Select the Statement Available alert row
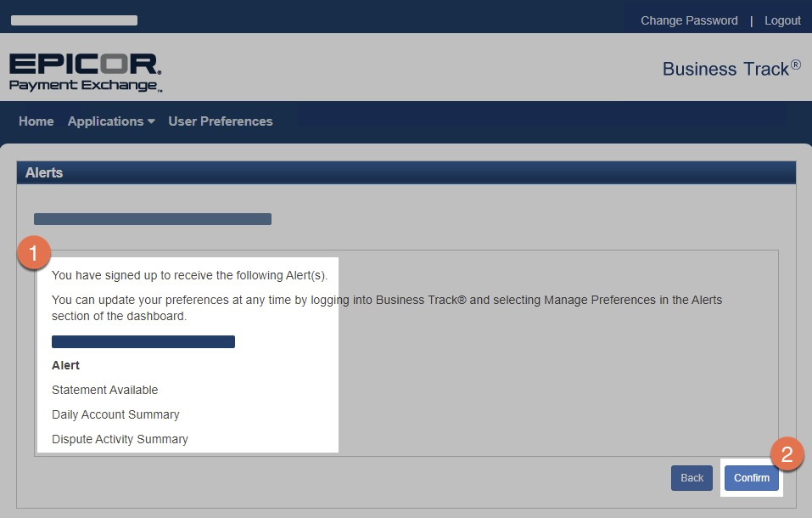This screenshot has width=812, height=518. point(105,390)
